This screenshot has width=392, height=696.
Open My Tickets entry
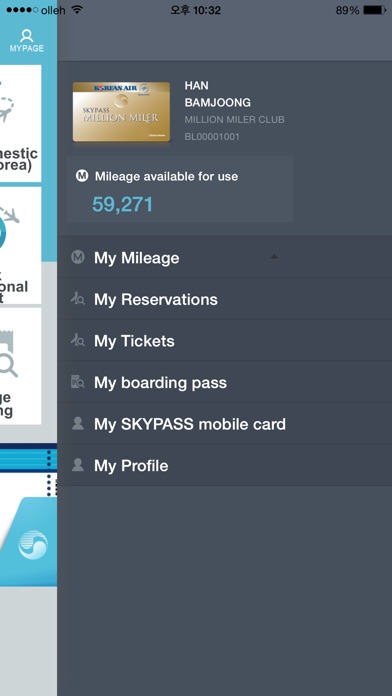(x=225, y=340)
